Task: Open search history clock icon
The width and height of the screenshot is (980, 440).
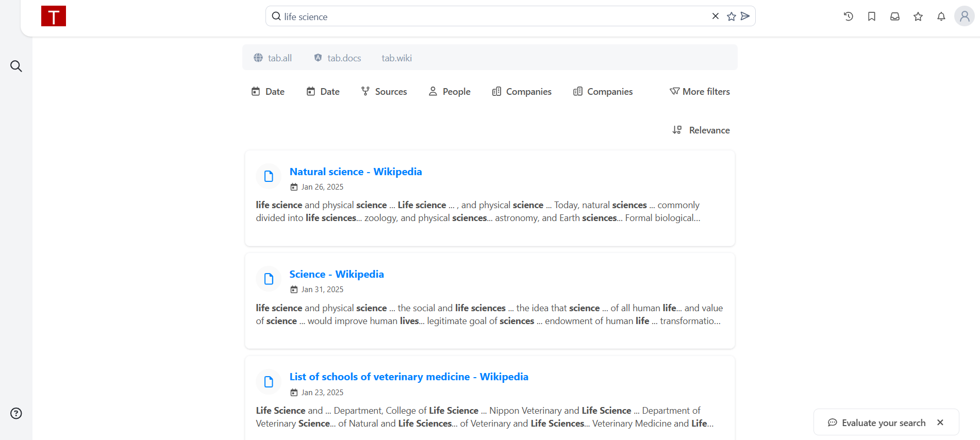Action: 849,16
